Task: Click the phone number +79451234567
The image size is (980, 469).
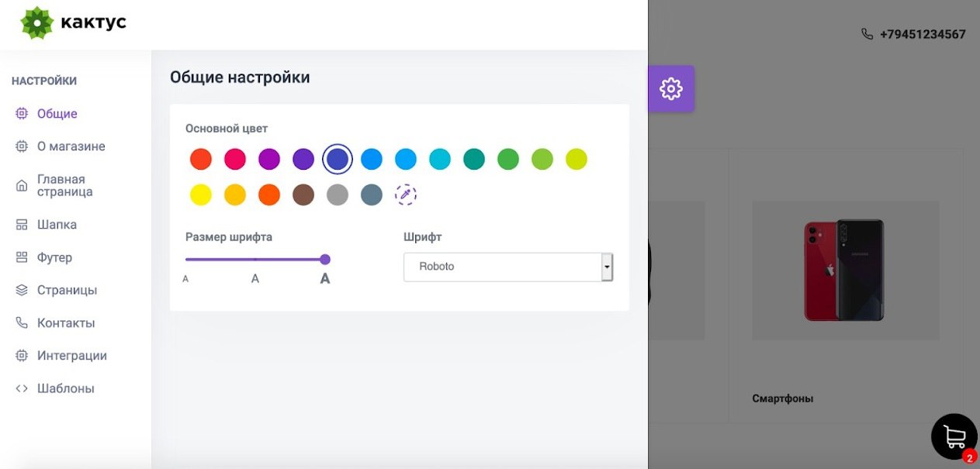Action: click(x=922, y=34)
